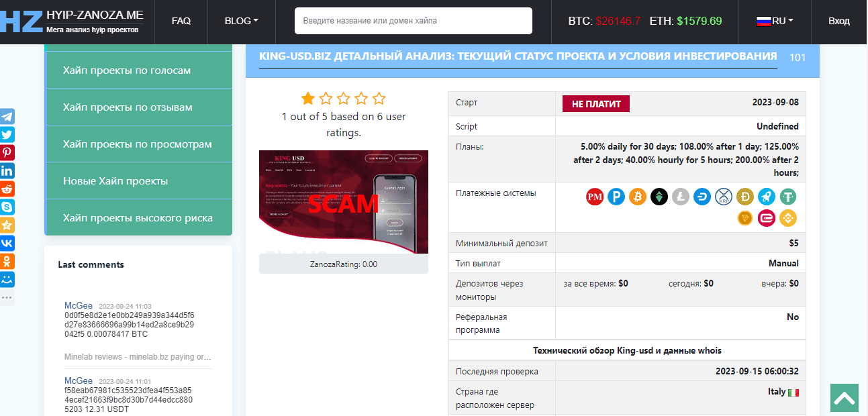Viewport: 868px width, 416px height.
Task: Click the Pinterest share icon
Action: point(7,153)
